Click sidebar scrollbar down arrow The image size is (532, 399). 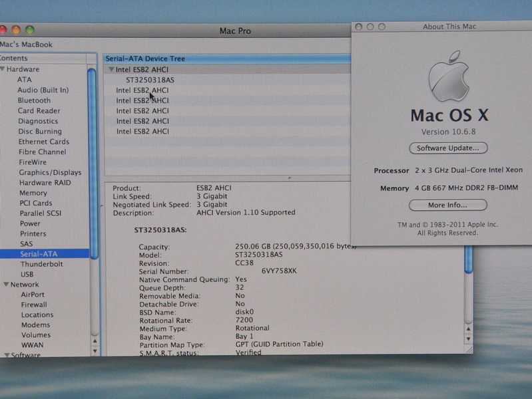click(x=95, y=351)
